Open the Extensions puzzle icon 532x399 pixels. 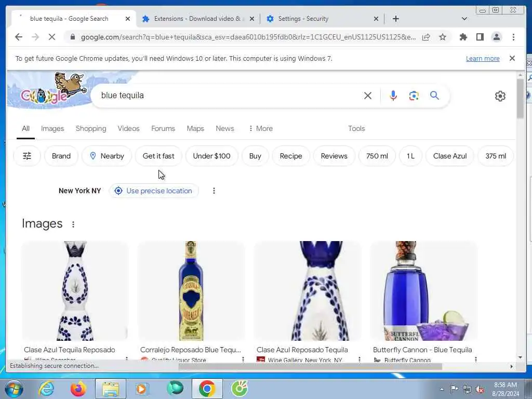coord(463,37)
